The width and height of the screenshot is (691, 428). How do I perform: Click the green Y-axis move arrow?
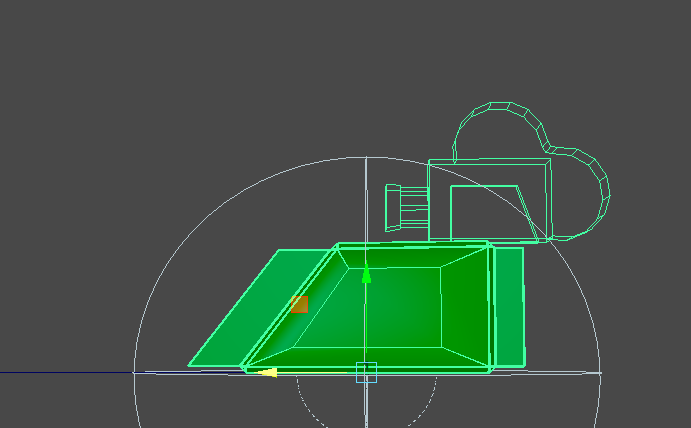[366, 275]
